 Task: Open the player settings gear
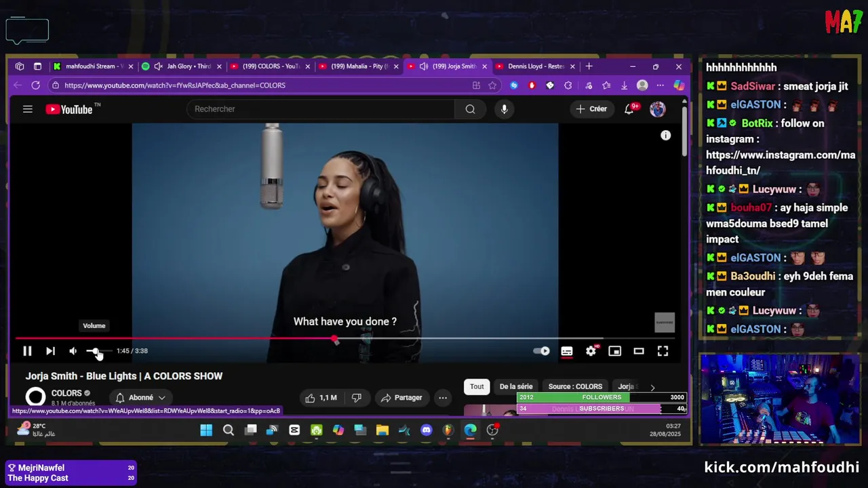tap(591, 350)
